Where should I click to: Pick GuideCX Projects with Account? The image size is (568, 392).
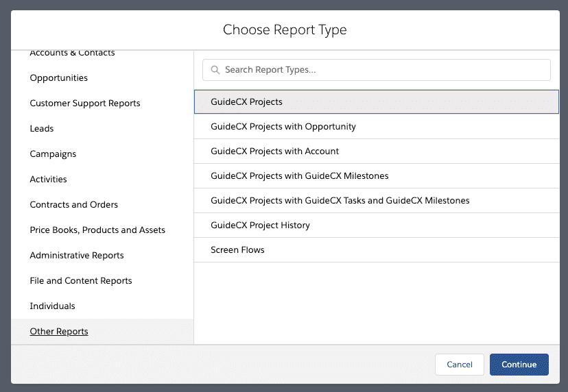(x=377, y=151)
